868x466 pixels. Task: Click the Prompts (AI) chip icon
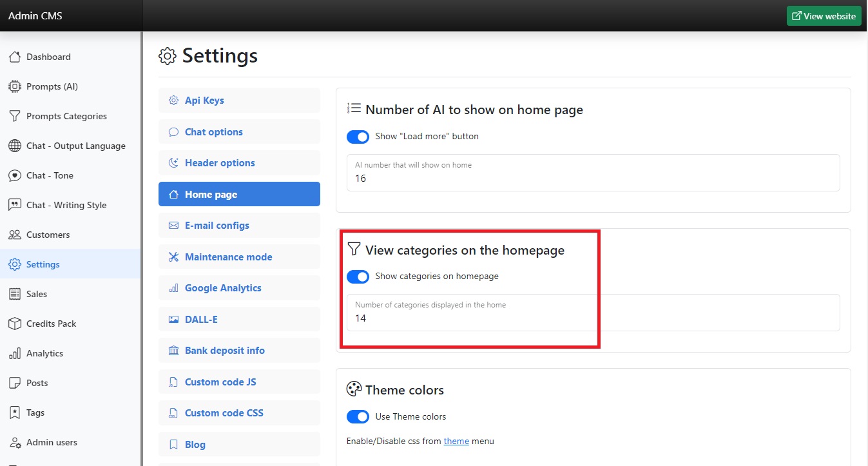(x=15, y=86)
